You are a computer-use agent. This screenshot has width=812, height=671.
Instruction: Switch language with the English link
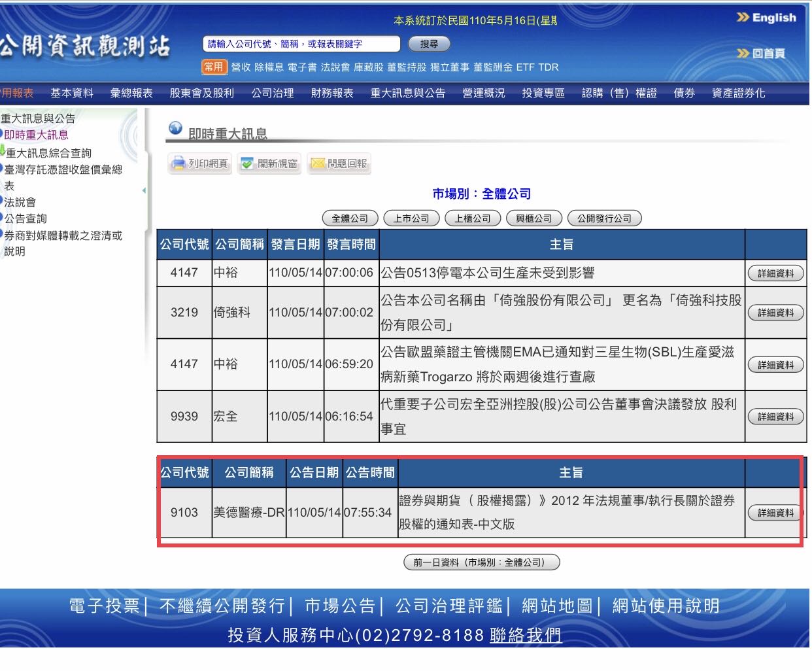click(x=767, y=18)
